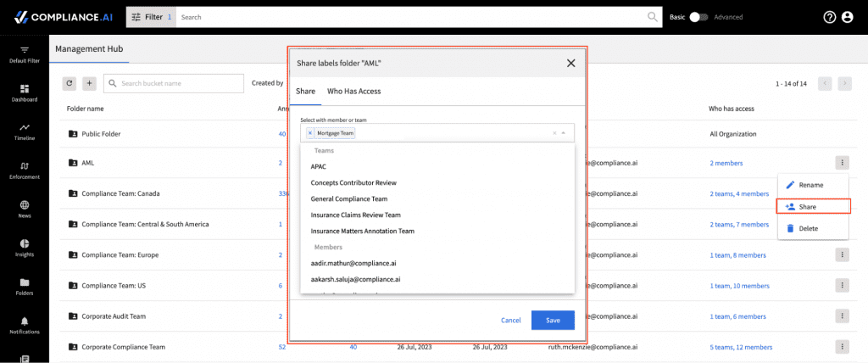This screenshot has height=363, width=868.
Task: Click the help question mark icon
Action: tap(829, 17)
